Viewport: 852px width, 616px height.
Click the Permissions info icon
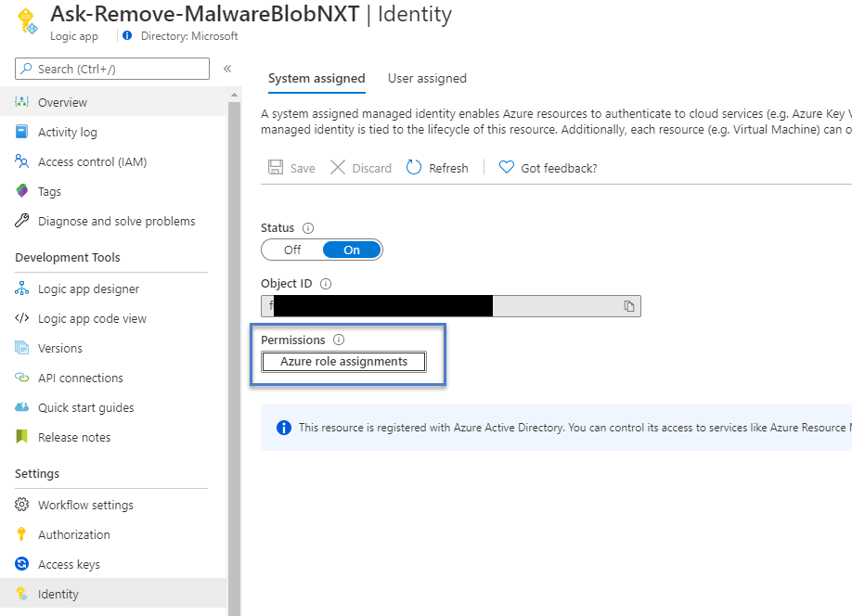pos(339,340)
